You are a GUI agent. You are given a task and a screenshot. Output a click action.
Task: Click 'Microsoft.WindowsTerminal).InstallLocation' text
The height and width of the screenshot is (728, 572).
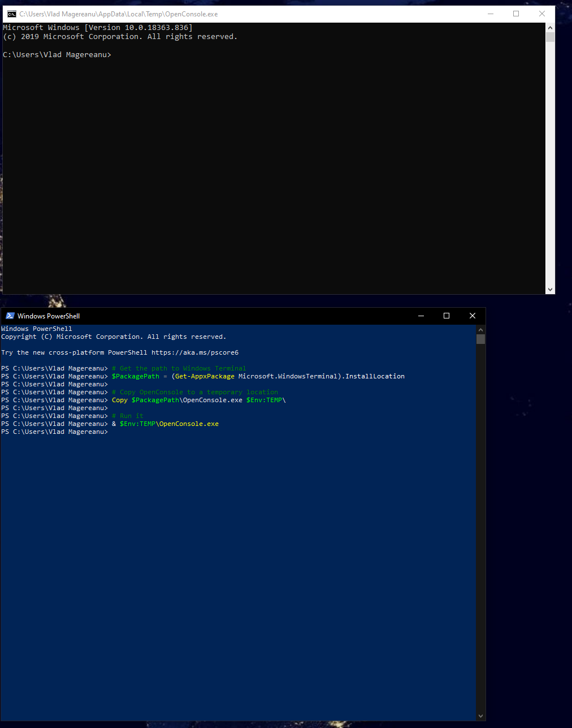tap(322, 376)
